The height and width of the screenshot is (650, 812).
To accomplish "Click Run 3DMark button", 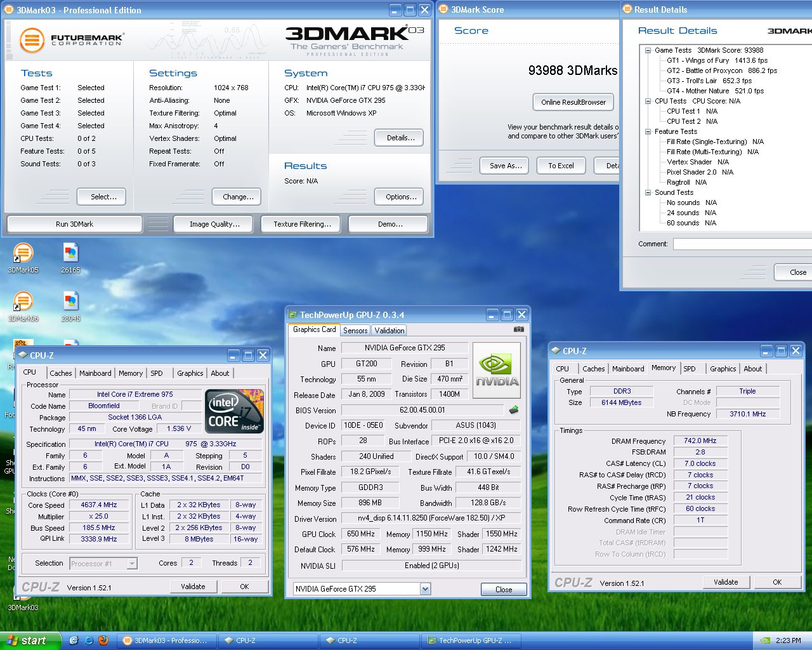I will pos(74,224).
